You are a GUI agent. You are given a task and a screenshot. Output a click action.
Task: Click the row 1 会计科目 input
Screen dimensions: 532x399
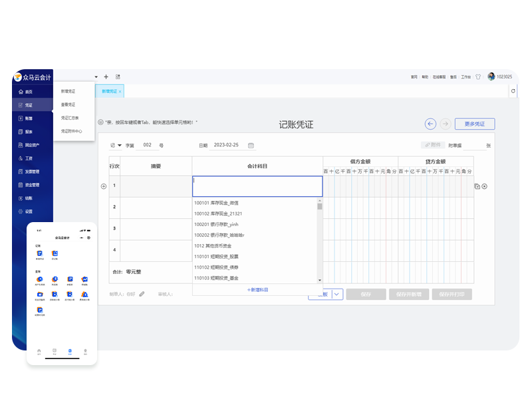(x=257, y=186)
